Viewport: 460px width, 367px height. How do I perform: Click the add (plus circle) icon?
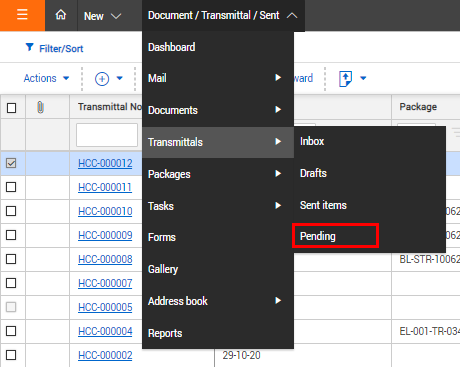click(102, 79)
